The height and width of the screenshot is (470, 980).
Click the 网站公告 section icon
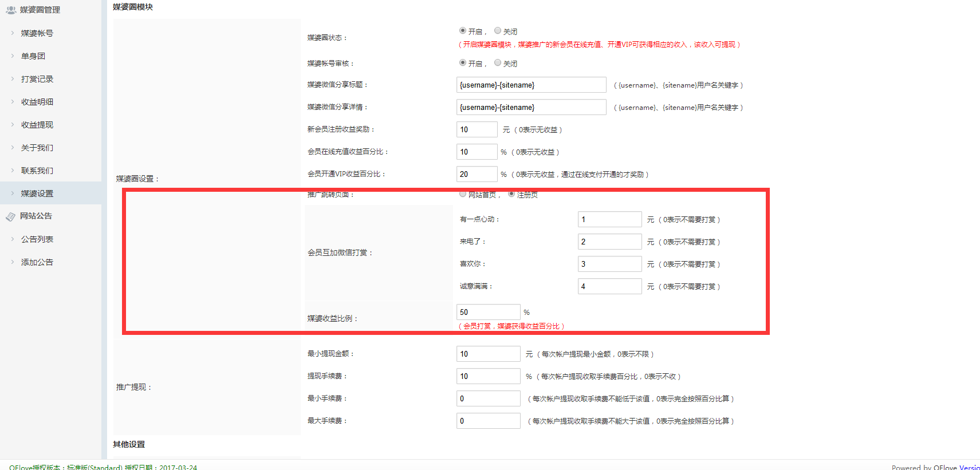tap(11, 216)
